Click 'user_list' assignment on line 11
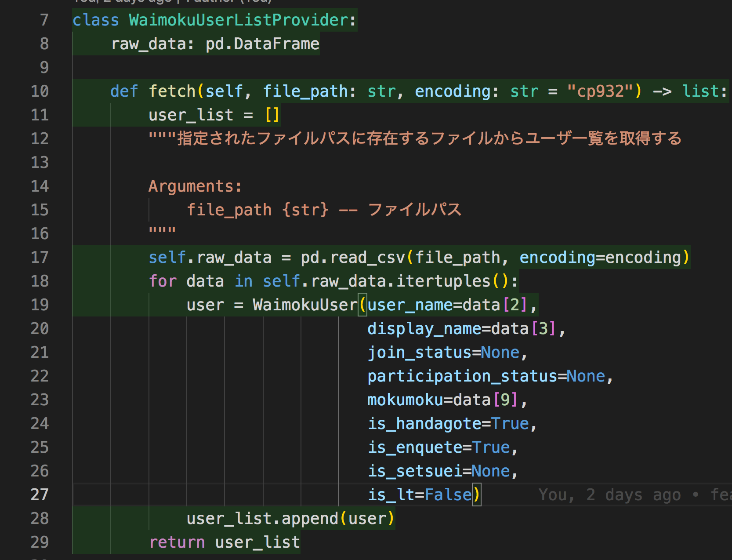This screenshot has width=732, height=560. [x=191, y=115]
